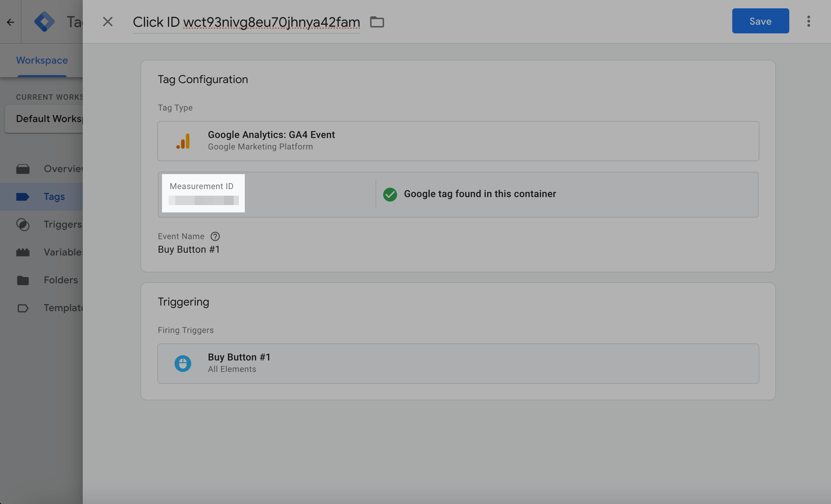Click the Templates sidebar icon
Viewport: 831px width, 504px height.
pos(23,308)
